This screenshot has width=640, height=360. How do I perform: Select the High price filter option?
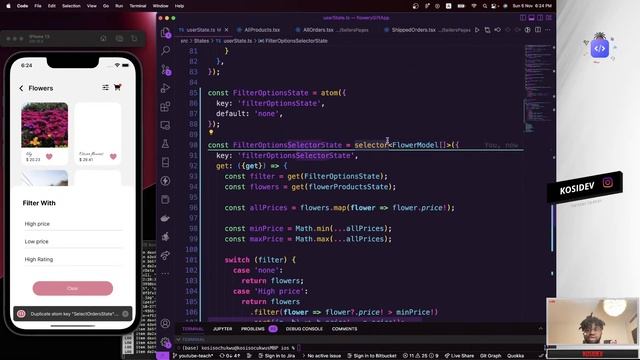73,224
